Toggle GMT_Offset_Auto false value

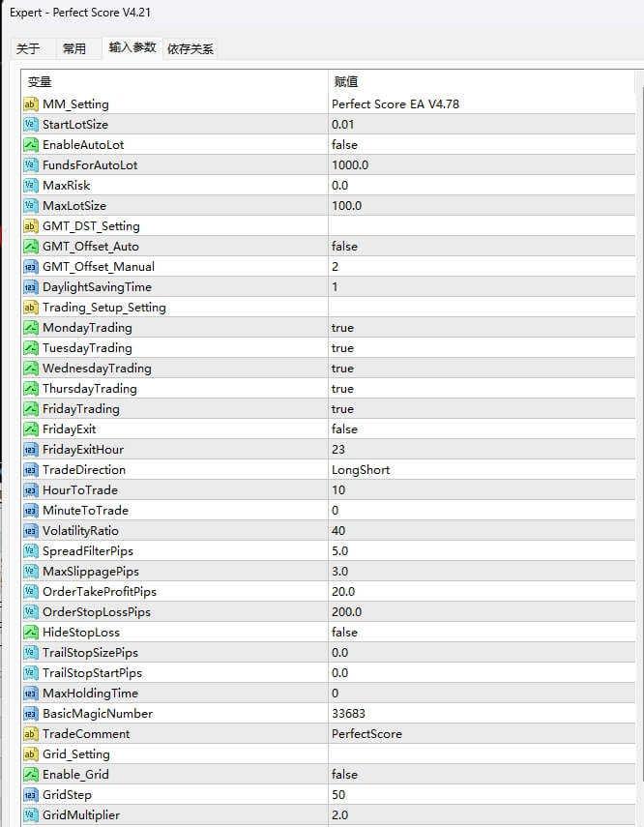(x=344, y=247)
